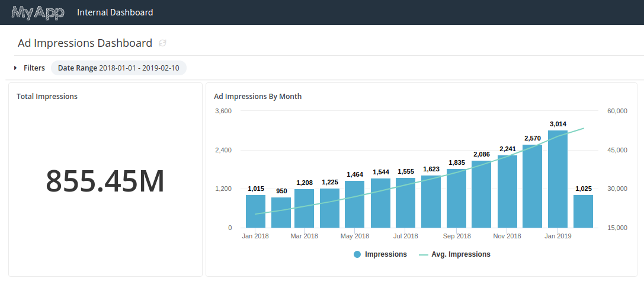
Task: Click the Sep 2018 bar labeled 1,835
Action: click(456, 199)
